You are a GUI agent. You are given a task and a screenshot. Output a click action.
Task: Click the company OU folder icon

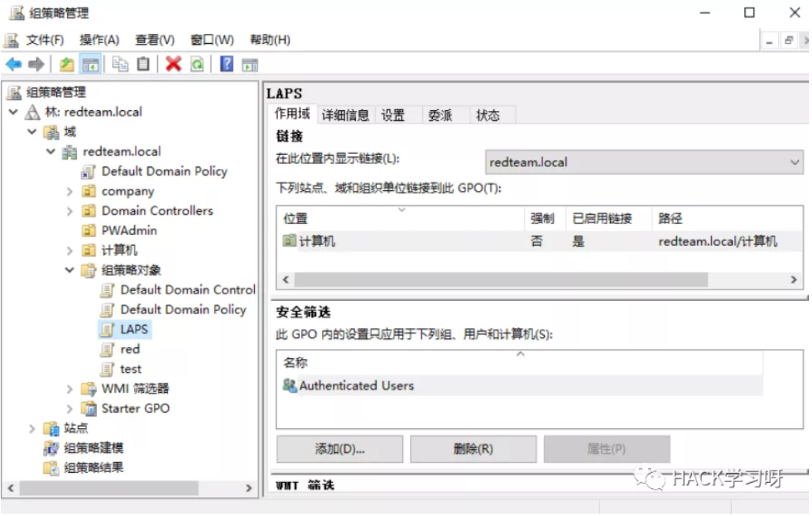[x=89, y=192]
